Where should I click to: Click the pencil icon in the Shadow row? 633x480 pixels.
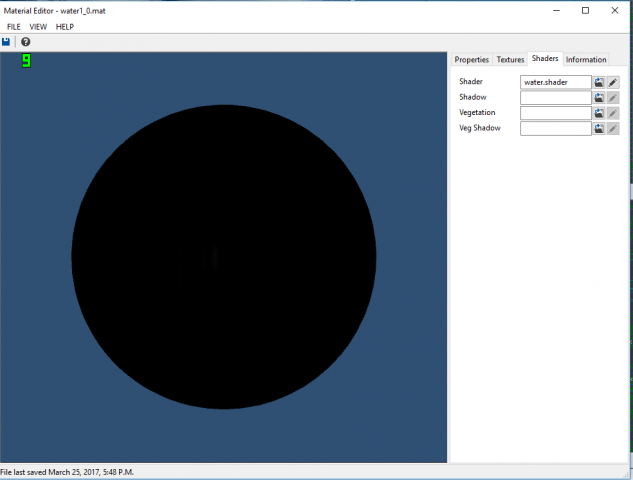[x=613, y=98]
